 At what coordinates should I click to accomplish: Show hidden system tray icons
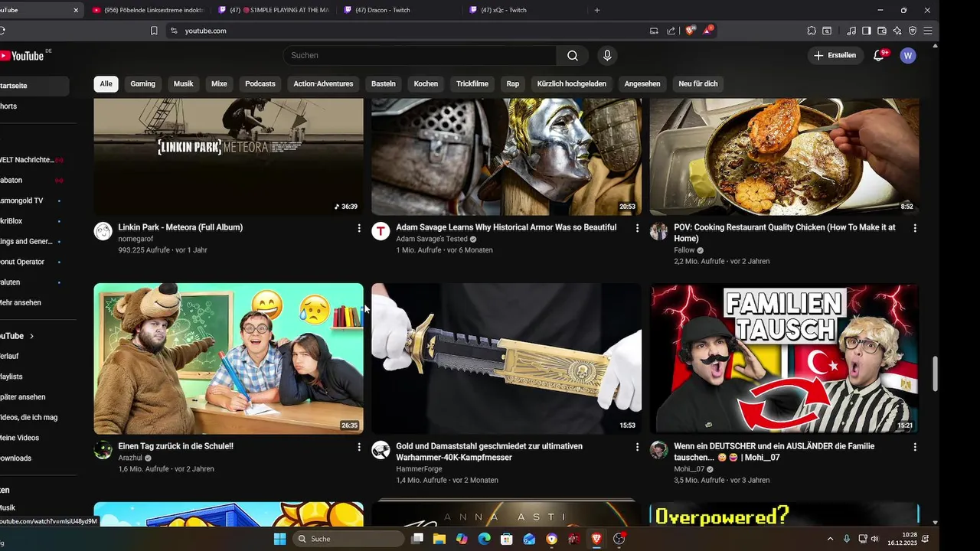tap(831, 539)
